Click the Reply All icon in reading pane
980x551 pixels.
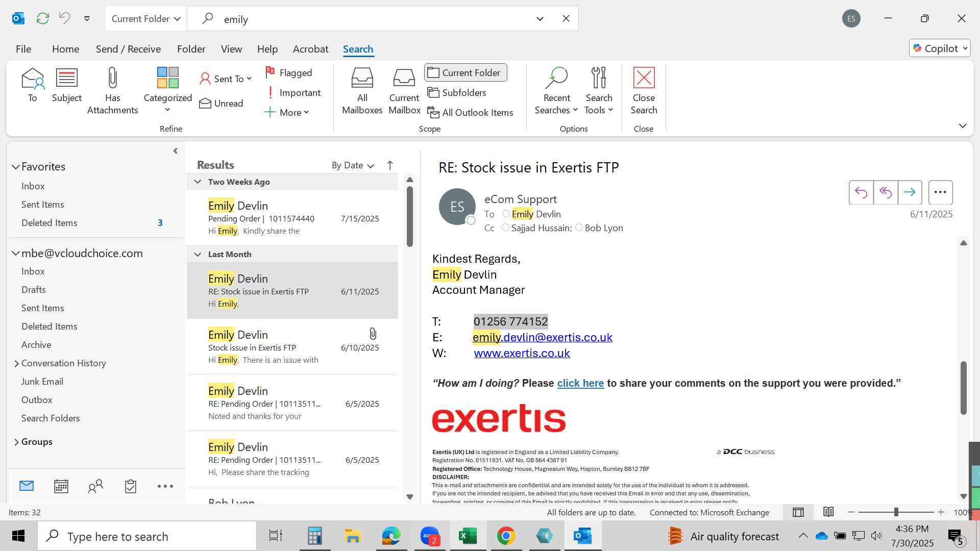point(886,192)
